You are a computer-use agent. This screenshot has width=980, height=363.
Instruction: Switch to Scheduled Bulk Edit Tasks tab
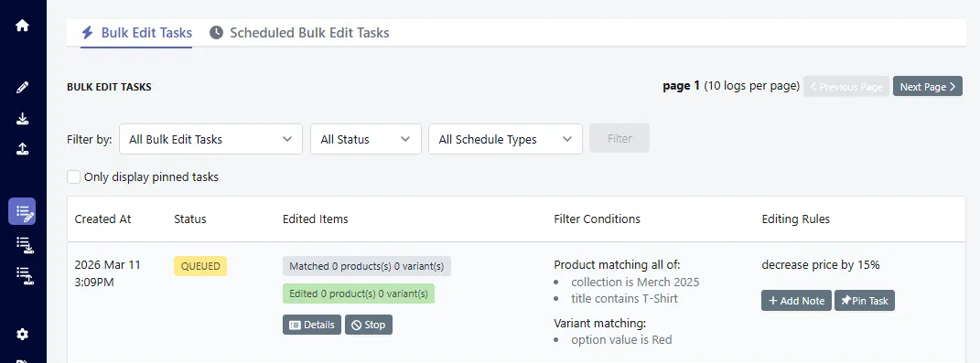coord(299,33)
